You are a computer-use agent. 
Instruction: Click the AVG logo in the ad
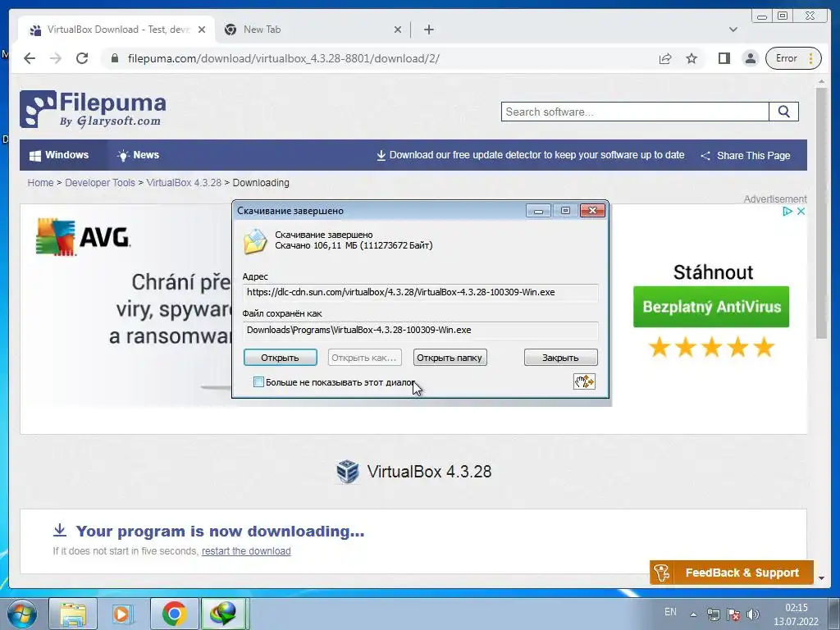click(83, 237)
